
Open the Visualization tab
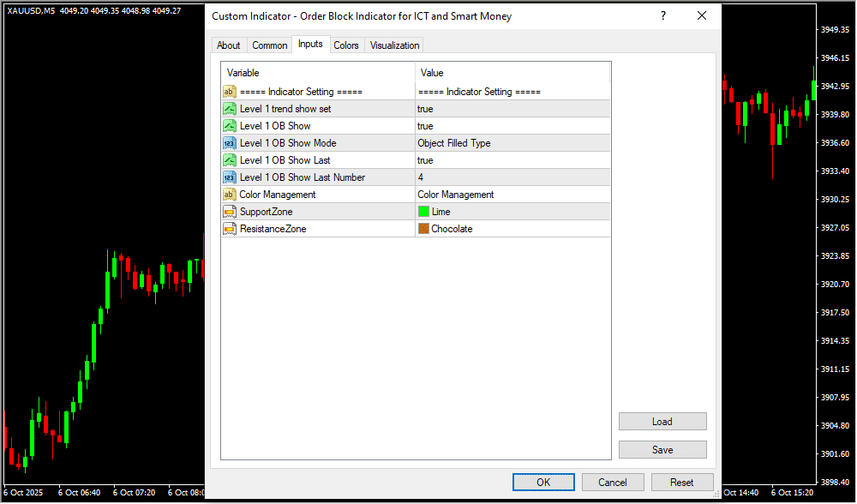click(x=394, y=45)
